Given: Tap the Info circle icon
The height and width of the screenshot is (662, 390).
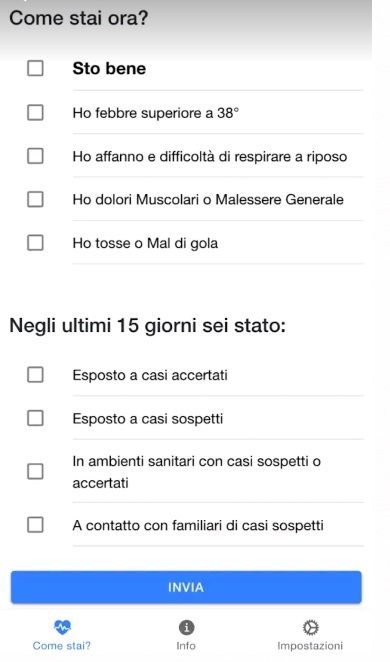Looking at the screenshot, I should point(186,627).
